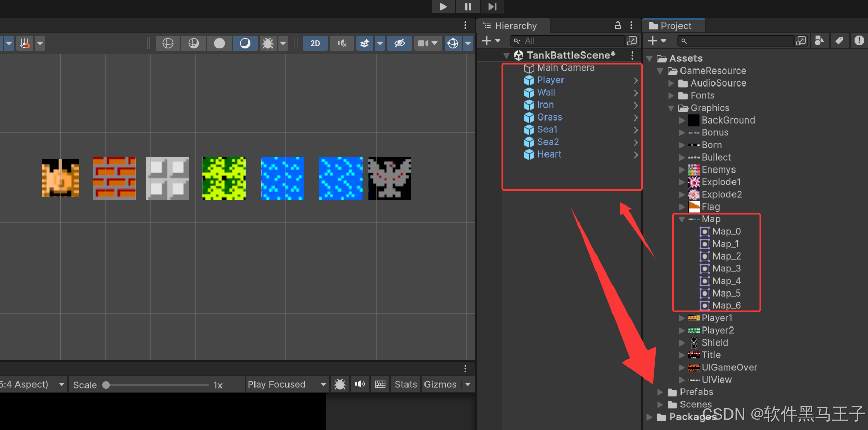Screen dimensions: 868x430
Task: Click the Sea2 prefab cube icon
Action: 529,142
